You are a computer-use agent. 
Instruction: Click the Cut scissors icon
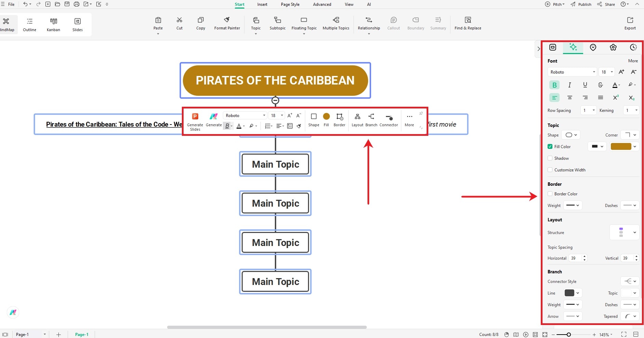click(x=179, y=20)
